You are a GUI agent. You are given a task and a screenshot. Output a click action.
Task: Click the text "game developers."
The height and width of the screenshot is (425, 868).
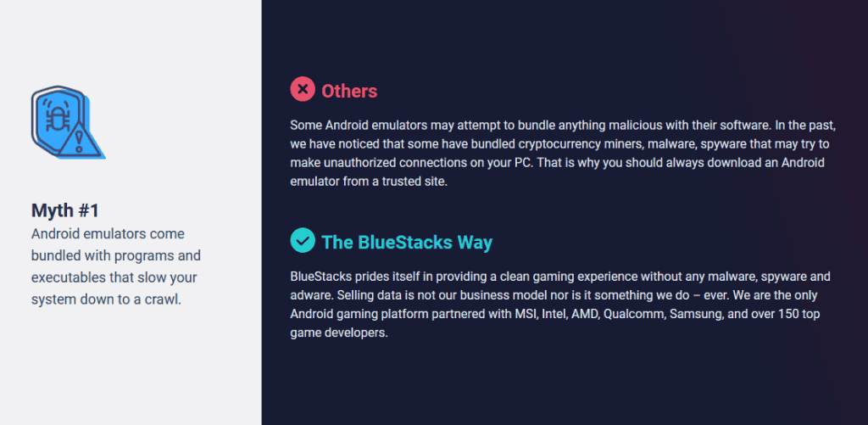click(339, 333)
